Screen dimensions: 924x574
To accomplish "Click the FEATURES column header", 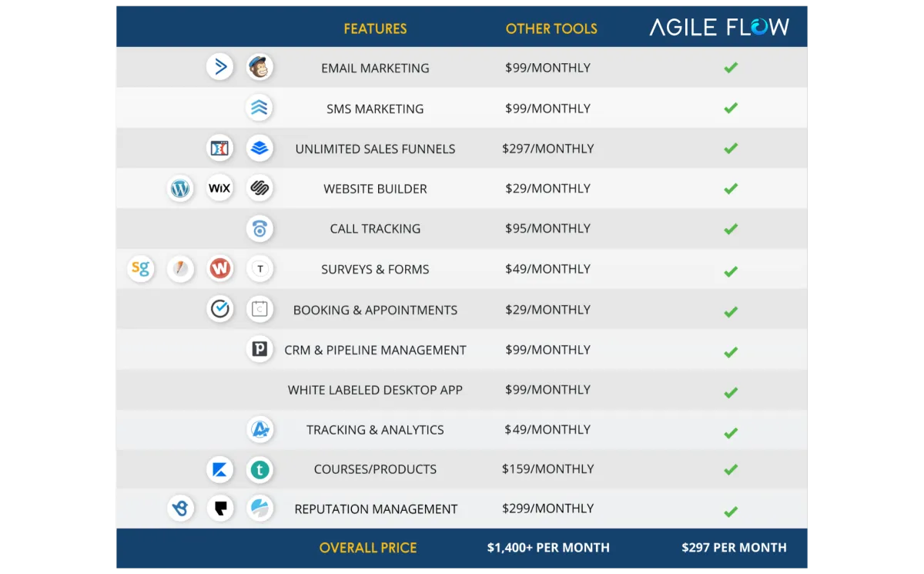I will 375,29.
